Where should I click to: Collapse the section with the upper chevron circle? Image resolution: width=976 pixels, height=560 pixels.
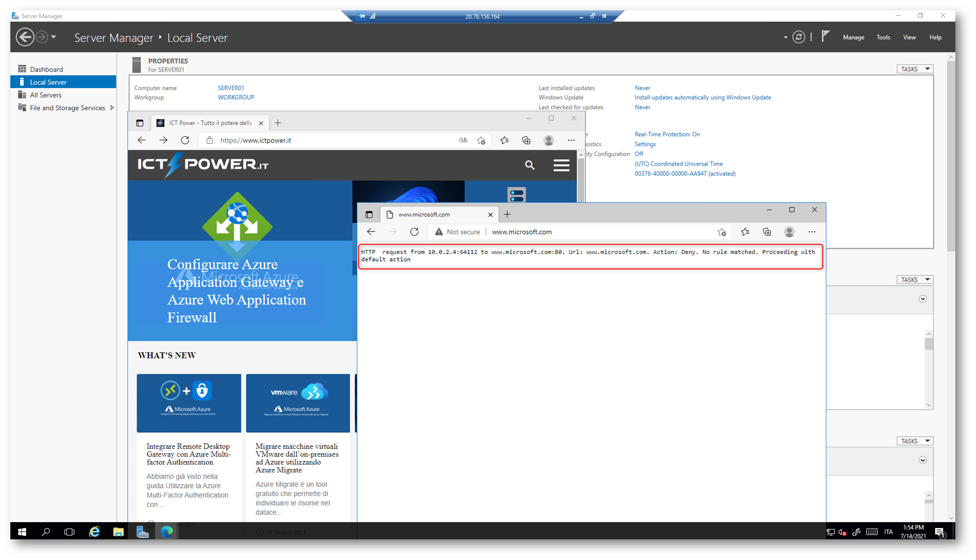923,299
